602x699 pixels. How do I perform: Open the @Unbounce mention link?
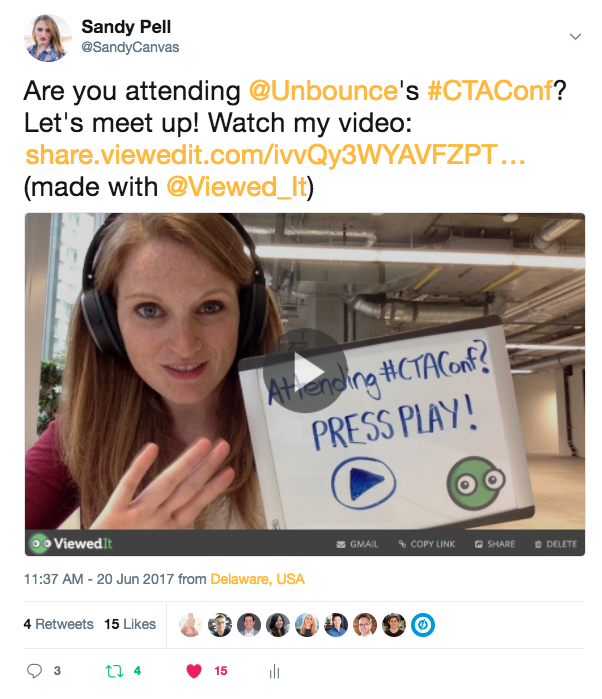coord(323,91)
